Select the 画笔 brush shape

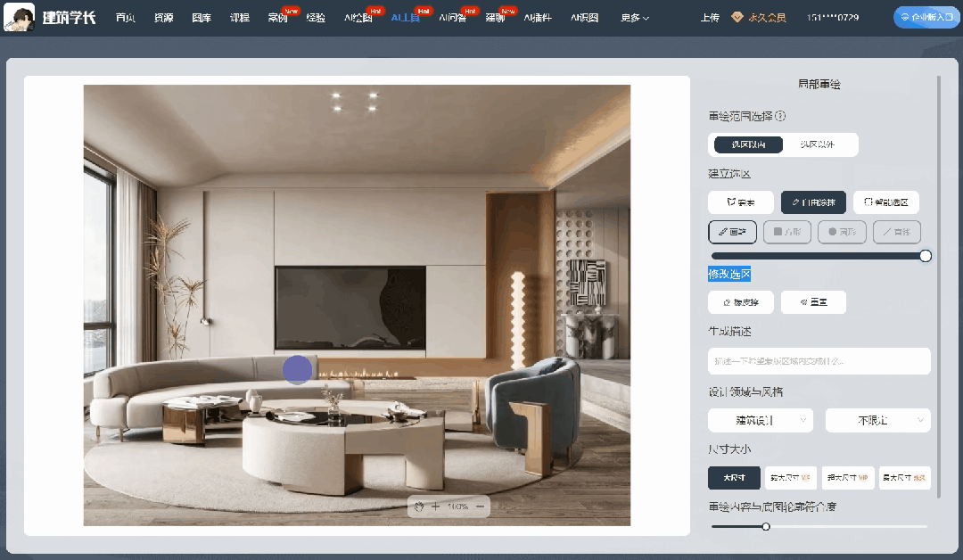click(x=732, y=232)
